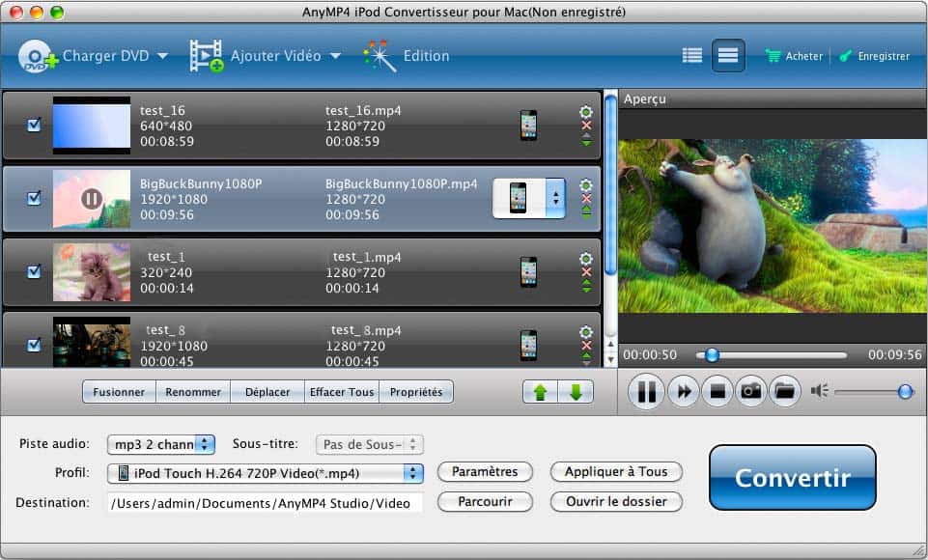Open settings gear for test_16 row

pos(586,112)
